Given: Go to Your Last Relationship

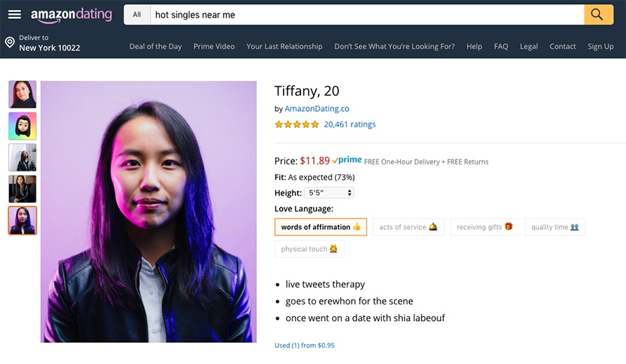Looking at the screenshot, I should tap(284, 46).
